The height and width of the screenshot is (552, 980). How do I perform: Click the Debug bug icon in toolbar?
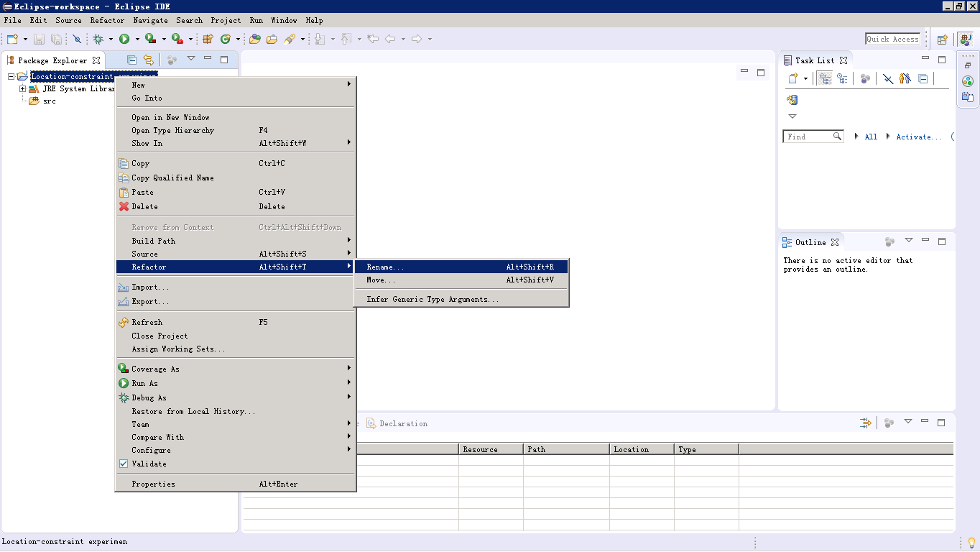pyautogui.click(x=98, y=39)
